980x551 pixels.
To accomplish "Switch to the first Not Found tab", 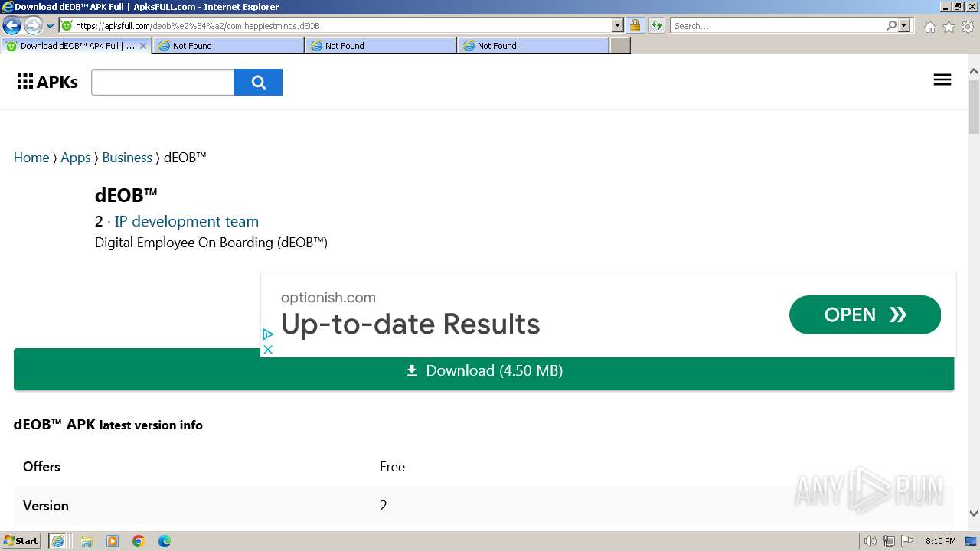I will click(228, 46).
